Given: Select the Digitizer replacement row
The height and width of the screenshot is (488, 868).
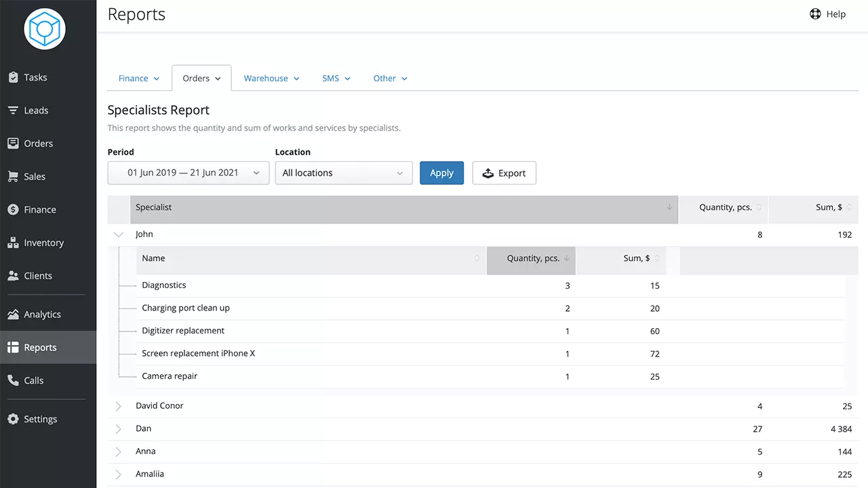Looking at the screenshot, I should click(490, 331).
